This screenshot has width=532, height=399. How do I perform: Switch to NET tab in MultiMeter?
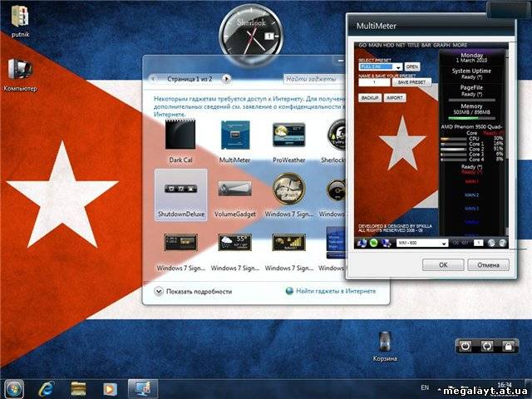pos(401,45)
